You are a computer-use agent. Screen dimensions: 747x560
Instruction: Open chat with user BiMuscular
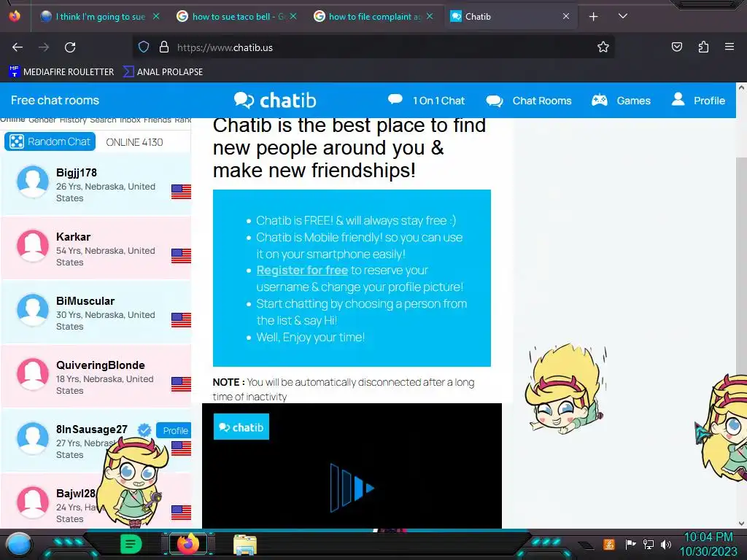[x=96, y=313]
